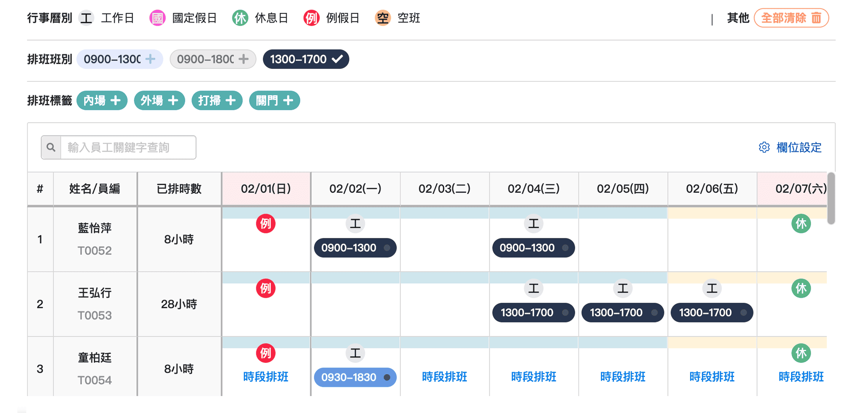Click the employee keyword search field
This screenshot has height=413, width=868.
click(x=128, y=148)
